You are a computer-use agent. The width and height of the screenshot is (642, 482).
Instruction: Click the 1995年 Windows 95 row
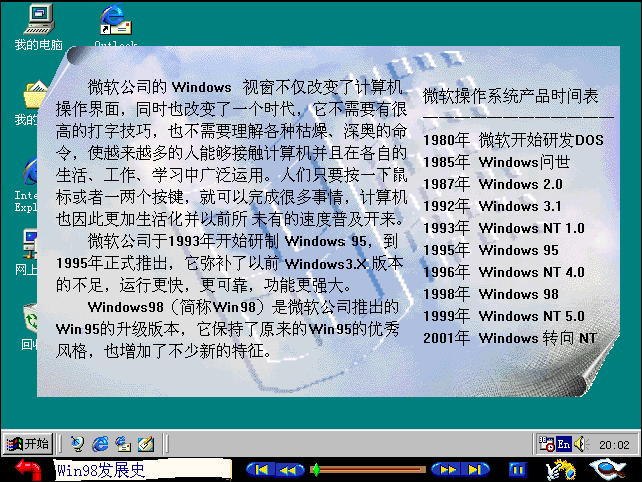pos(491,250)
